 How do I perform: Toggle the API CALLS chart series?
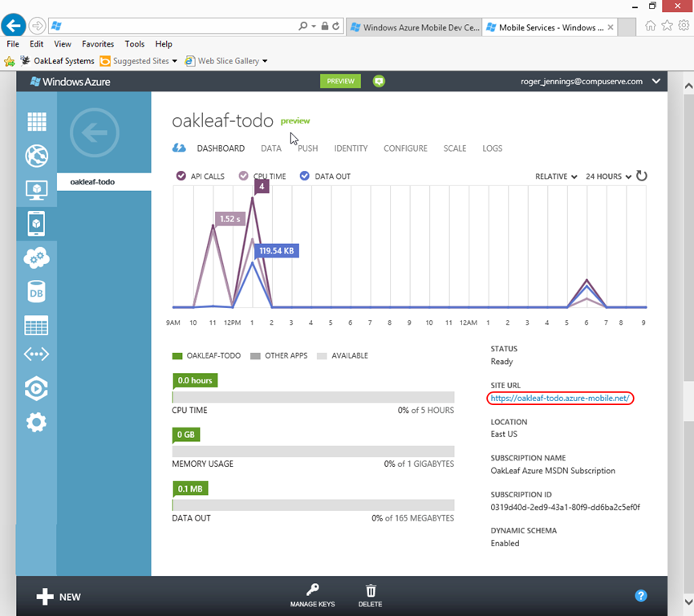click(181, 176)
